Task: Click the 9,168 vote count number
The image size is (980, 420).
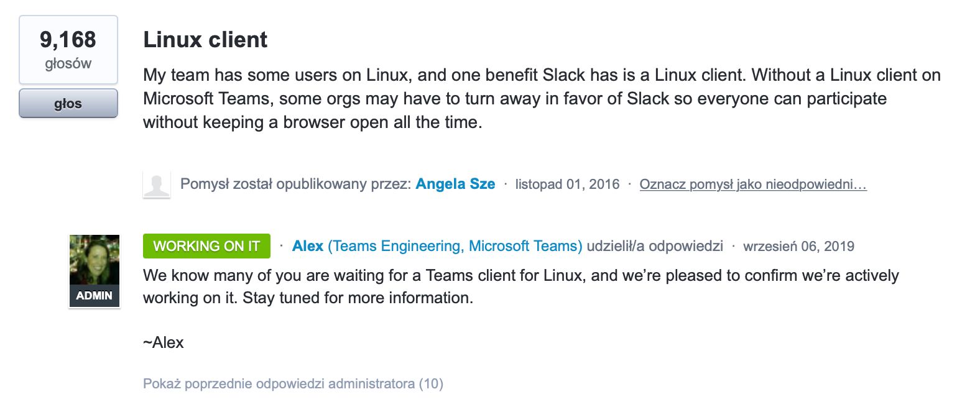Action: 68,40
